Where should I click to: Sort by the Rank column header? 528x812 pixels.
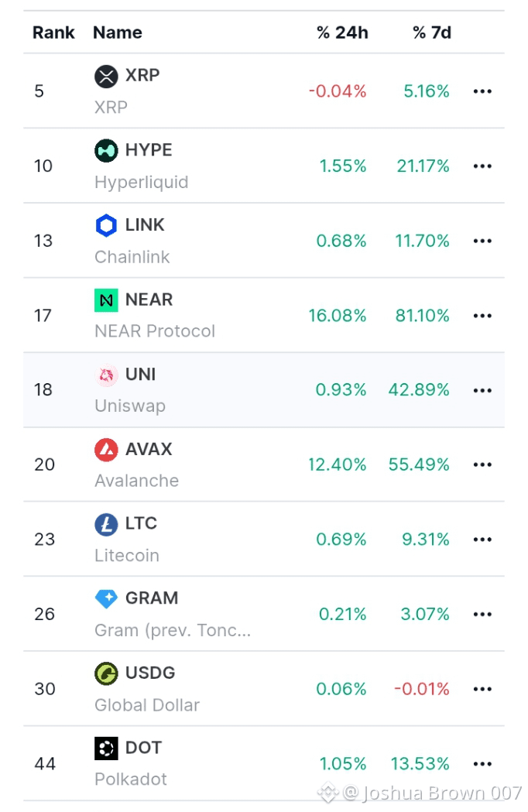tap(53, 33)
